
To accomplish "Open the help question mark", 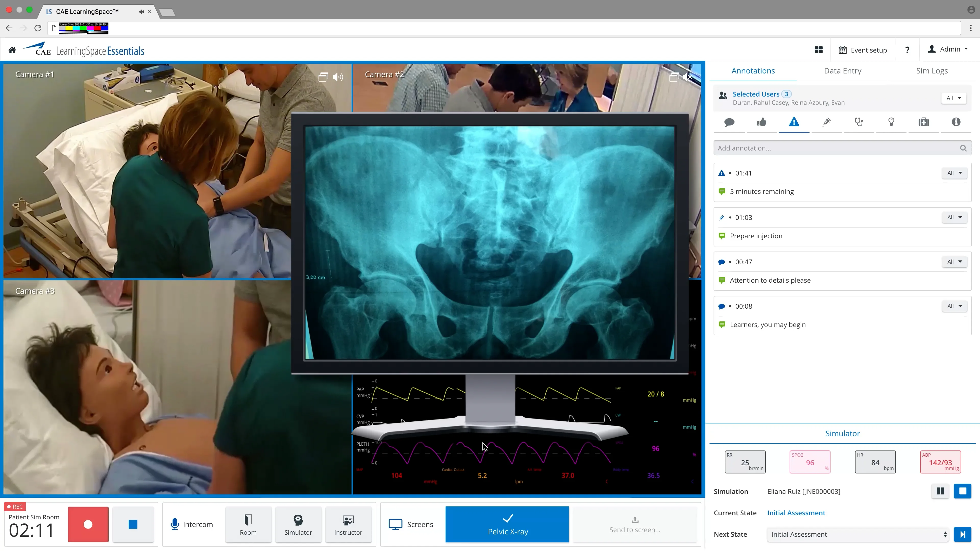I will tap(907, 50).
